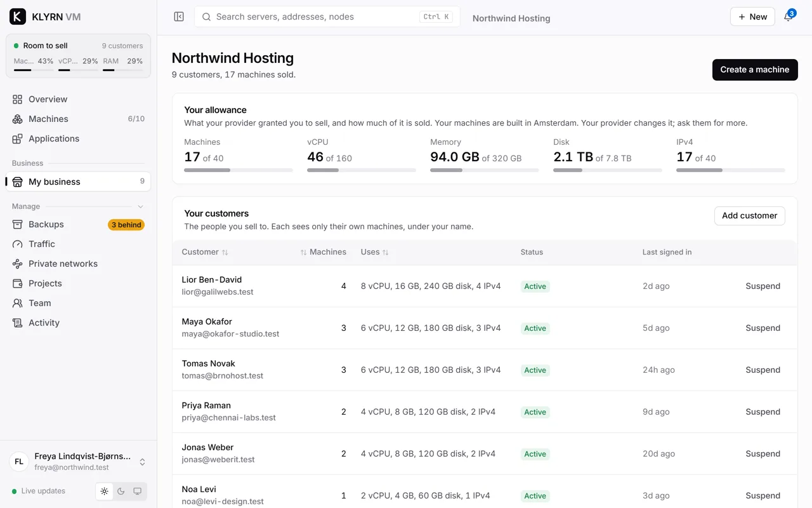Focus the search servers input field
The width and height of the screenshot is (812, 508).
(327, 17)
